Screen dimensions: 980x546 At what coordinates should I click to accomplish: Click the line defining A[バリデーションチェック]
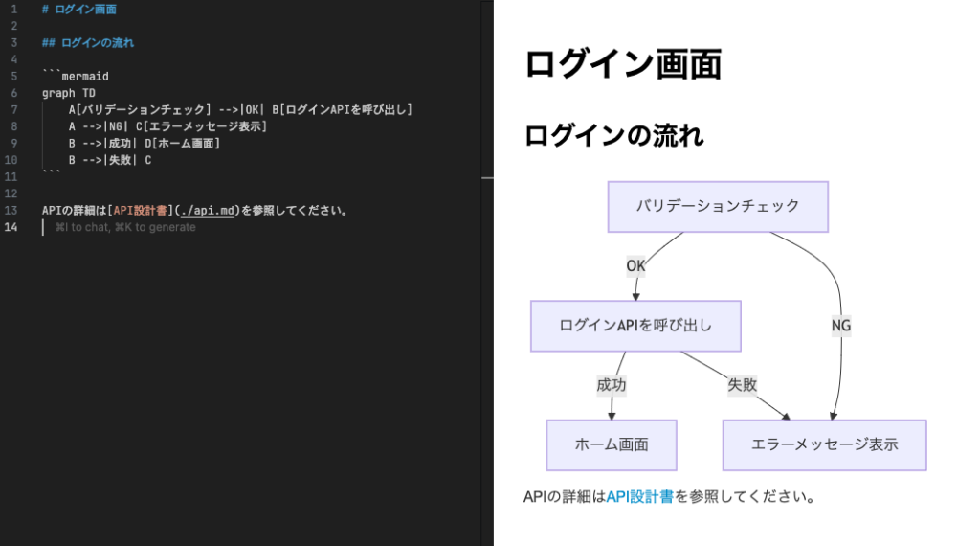(x=240, y=110)
